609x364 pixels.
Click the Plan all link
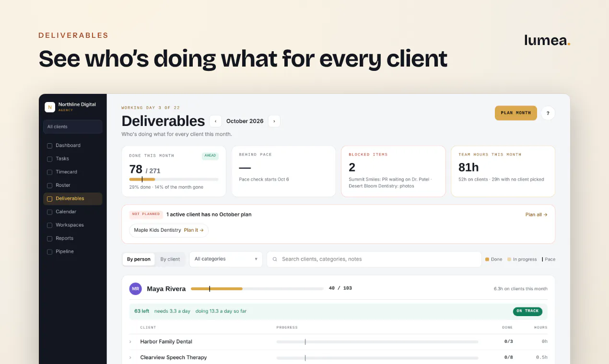pyautogui.click(x=536, y=215)
